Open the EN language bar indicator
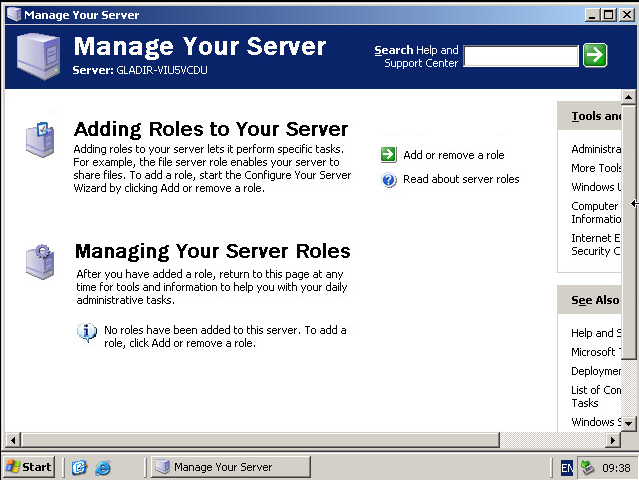 (567, 467)
